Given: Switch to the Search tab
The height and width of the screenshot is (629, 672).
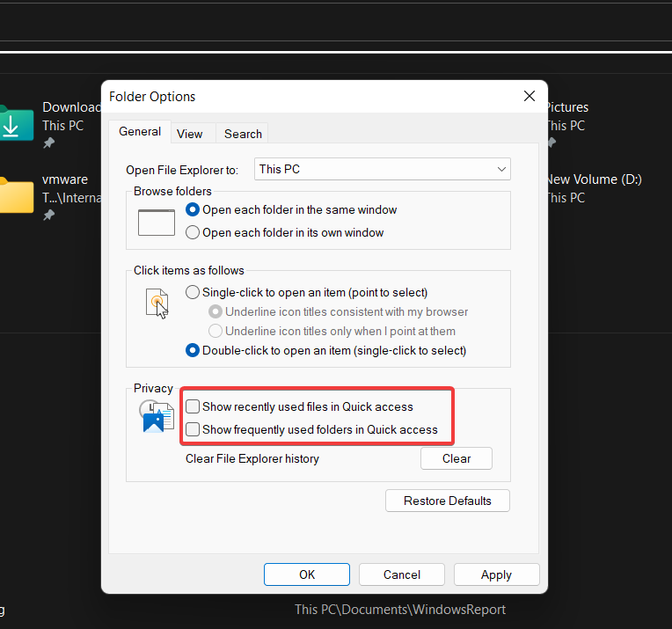Looking at the screenshot, I should coord(243,134).
